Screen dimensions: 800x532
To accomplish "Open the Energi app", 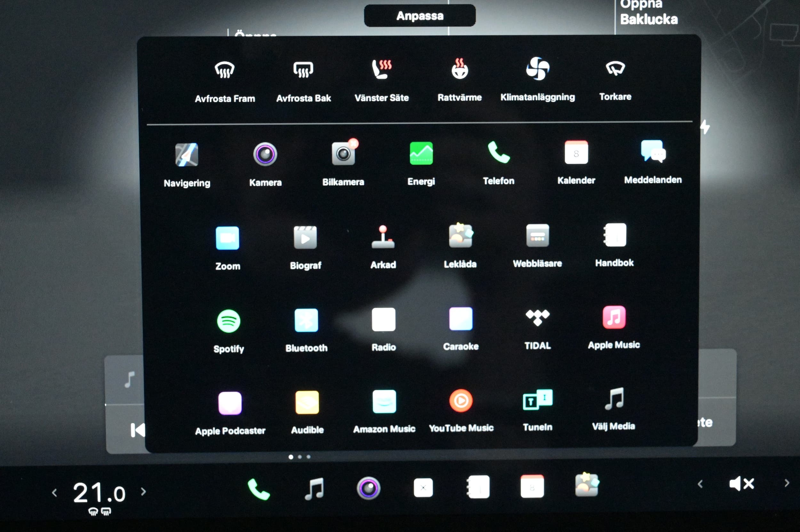I will point(421,153).
